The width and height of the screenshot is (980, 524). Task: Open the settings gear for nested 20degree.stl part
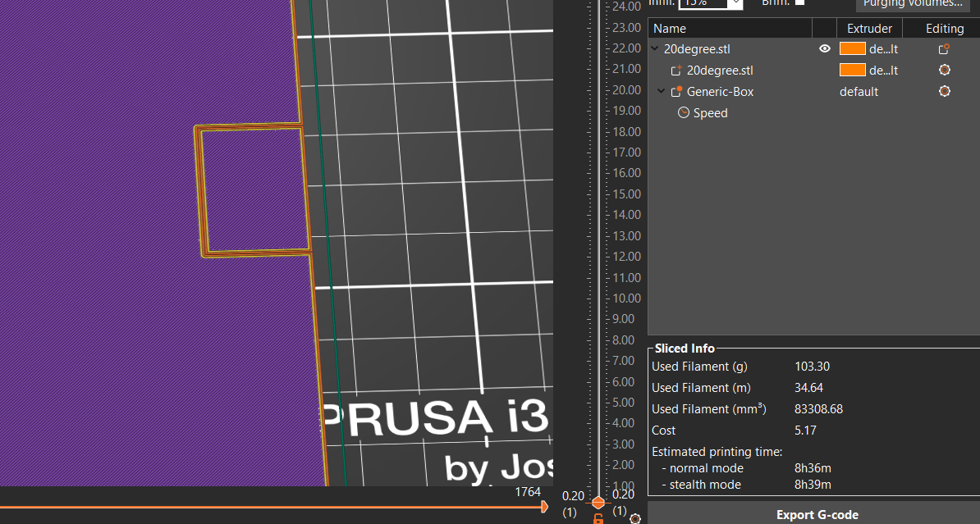coord(944,70)
